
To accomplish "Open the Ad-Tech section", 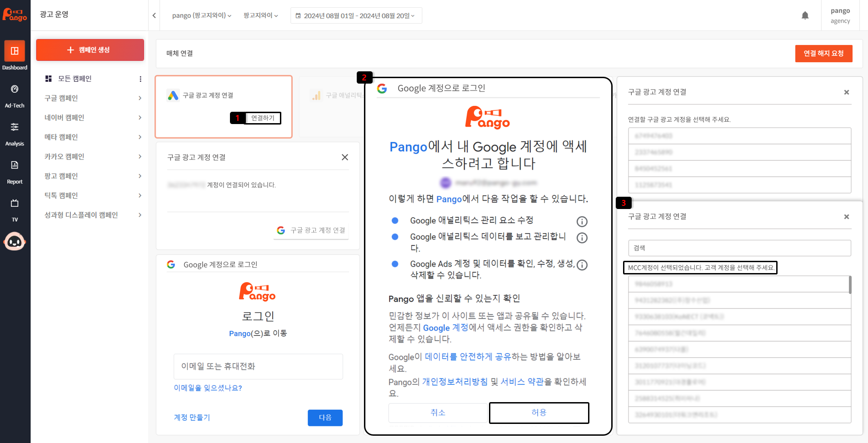I will point(15,96).
